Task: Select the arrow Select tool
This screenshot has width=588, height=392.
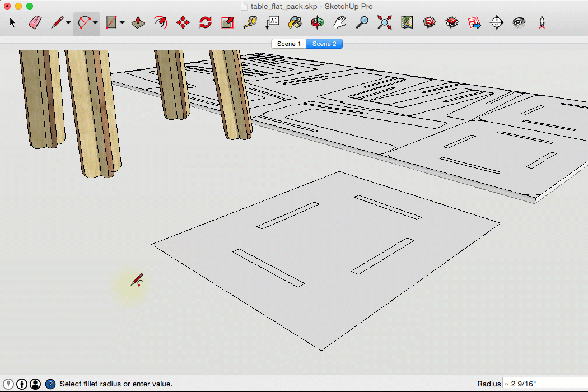Action: [x=13, y=23]
